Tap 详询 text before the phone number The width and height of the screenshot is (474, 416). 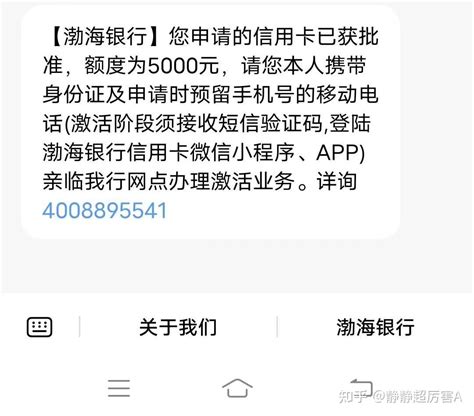(337, 182)
